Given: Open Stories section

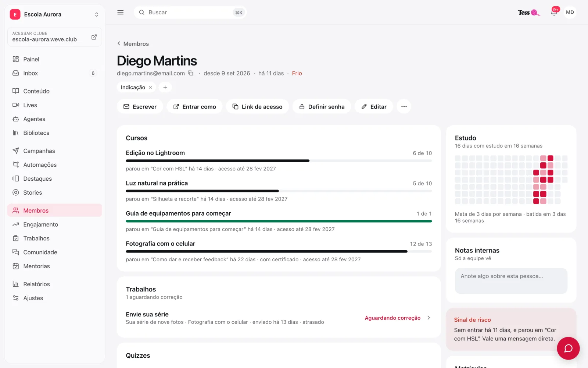Looking at the screenshot, I should 54,192.
